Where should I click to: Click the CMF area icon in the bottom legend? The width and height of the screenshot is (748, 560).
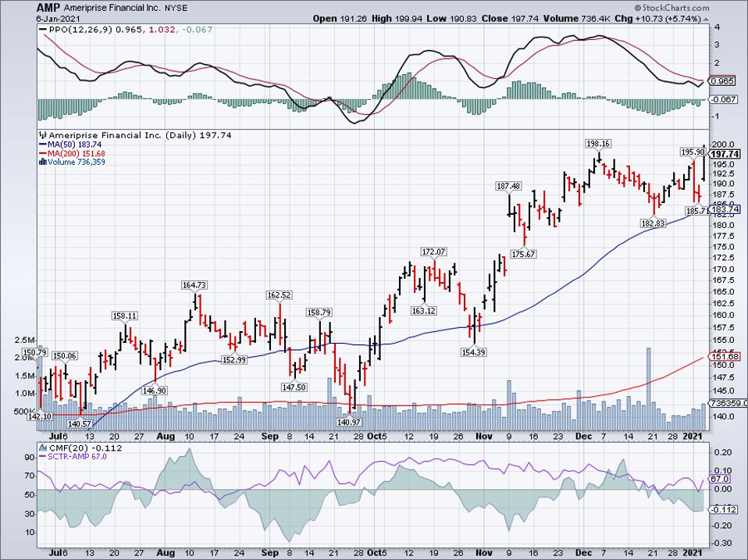pyautogui.click(x=42, y=448)
